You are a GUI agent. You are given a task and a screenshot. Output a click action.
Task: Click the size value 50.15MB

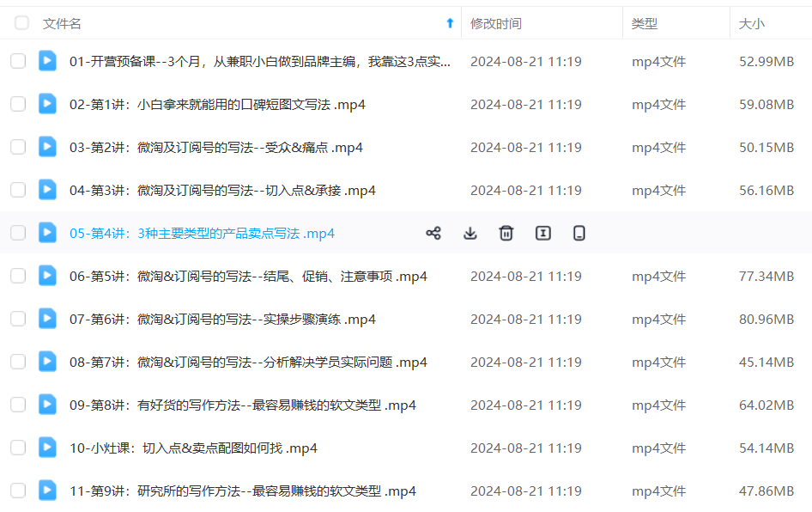[x=767, y=148]
